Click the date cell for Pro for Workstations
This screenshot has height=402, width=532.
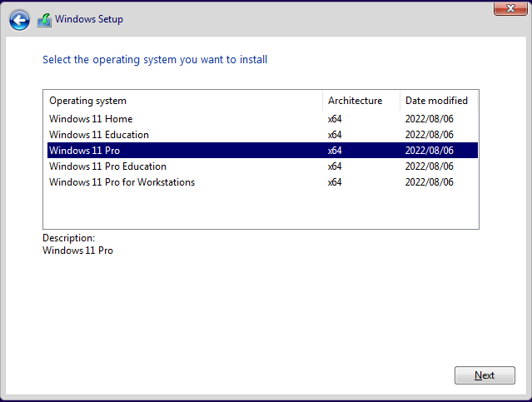point(430,182)
